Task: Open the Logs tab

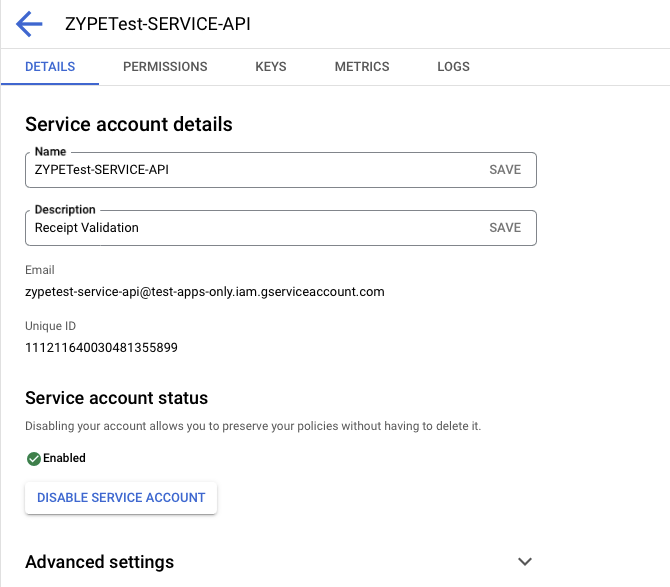Action: click(453, 67)
